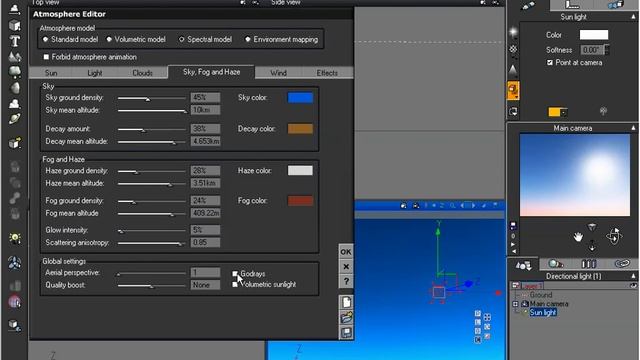Collapse the Sun light panel arrow

633,17
